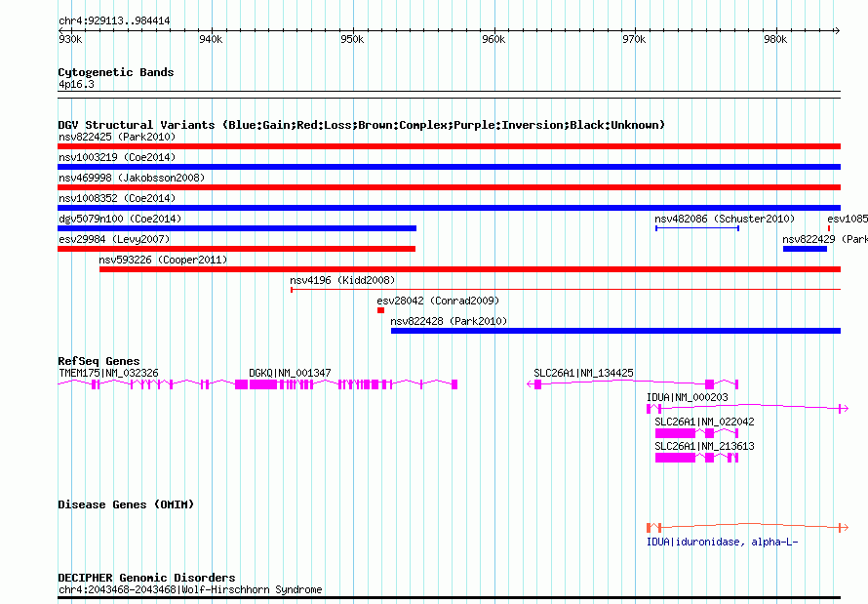Select the blue nsv1003219 (Coe2014) gain bar
868x604 pixels.
pos(449,167)
